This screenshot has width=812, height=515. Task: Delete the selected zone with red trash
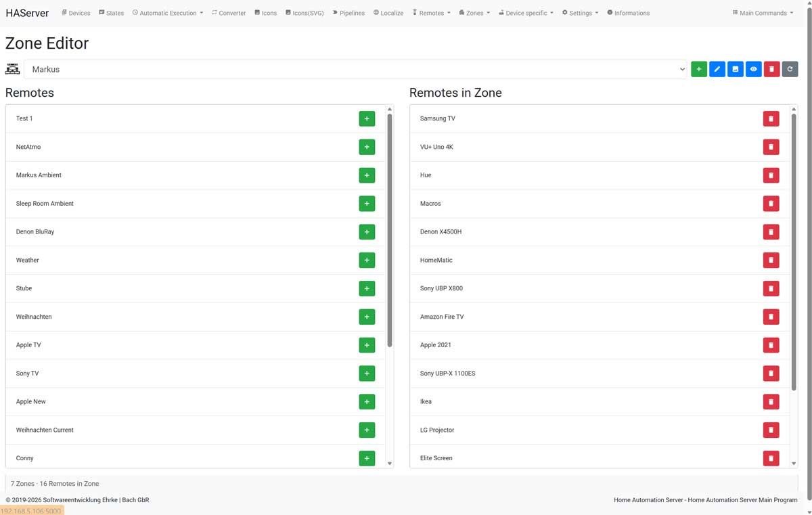pos(771,69)
